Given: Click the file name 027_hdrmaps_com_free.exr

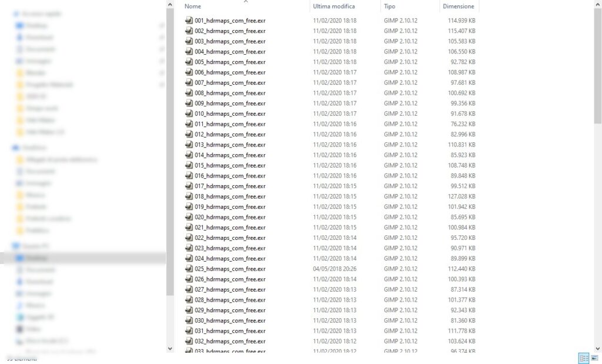Looking at the screenshot, I should (230, 290).
